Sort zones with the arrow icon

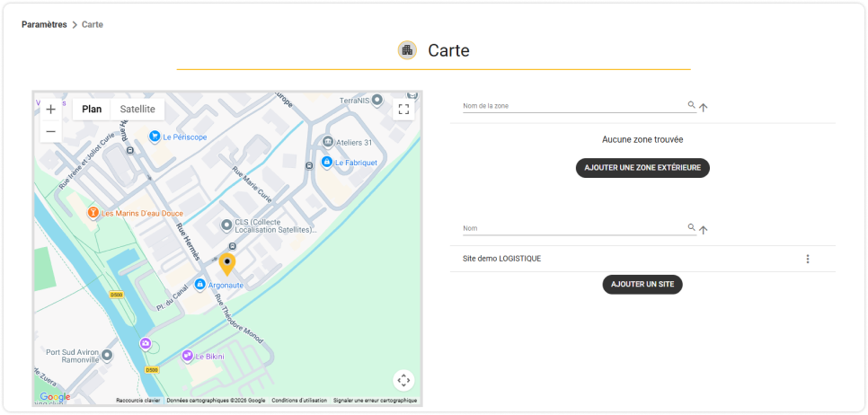point(703,108)
